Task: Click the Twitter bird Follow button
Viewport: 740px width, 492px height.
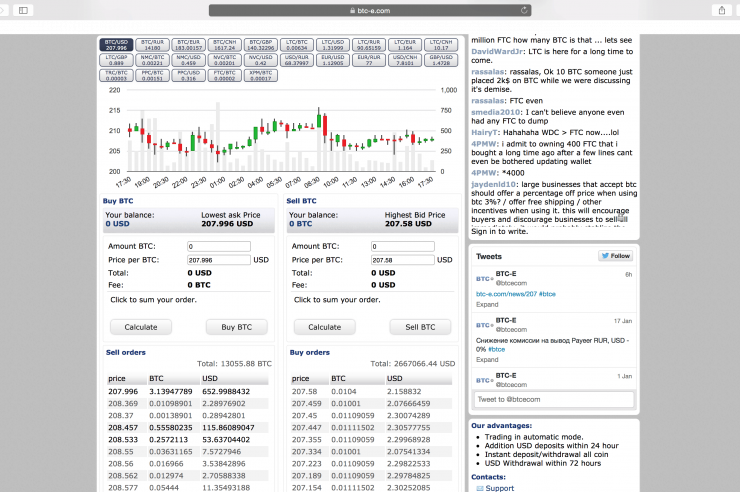Action: click(615, 256)
